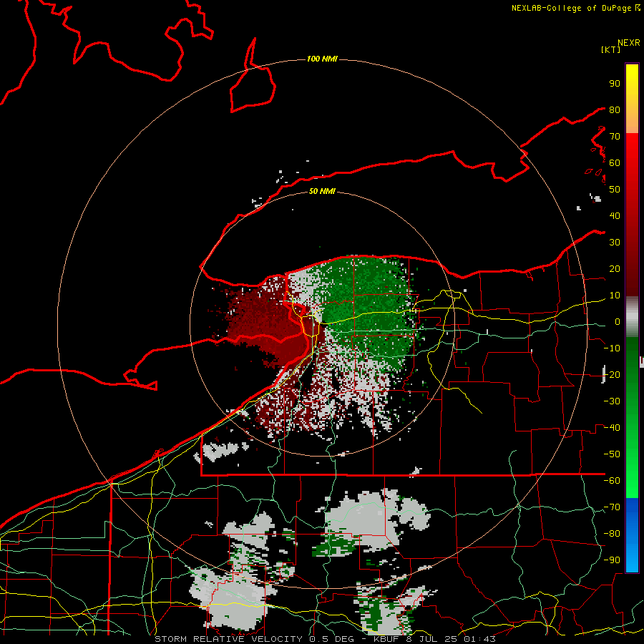
Task: Click the 60 value on the velocity scale
Action: (x=615, y=162)
